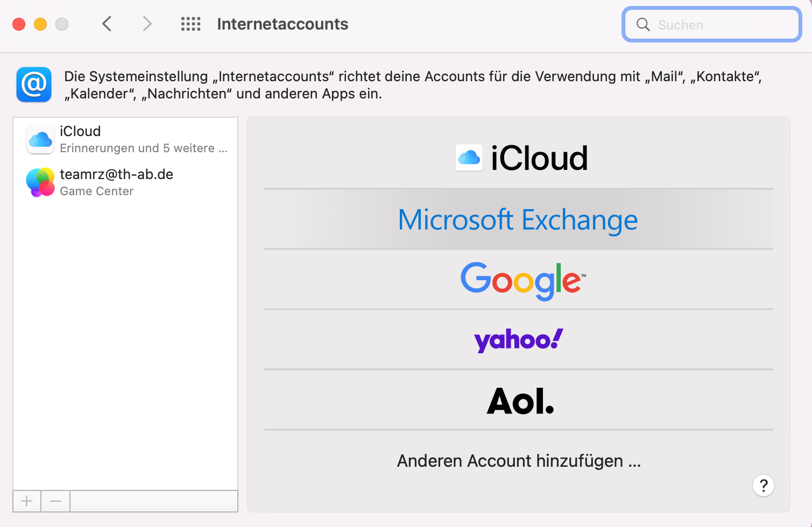The image size is (812, 527).
Task: Click the blue @ Internetaccounts icon
Action: [x=34, y=84]
